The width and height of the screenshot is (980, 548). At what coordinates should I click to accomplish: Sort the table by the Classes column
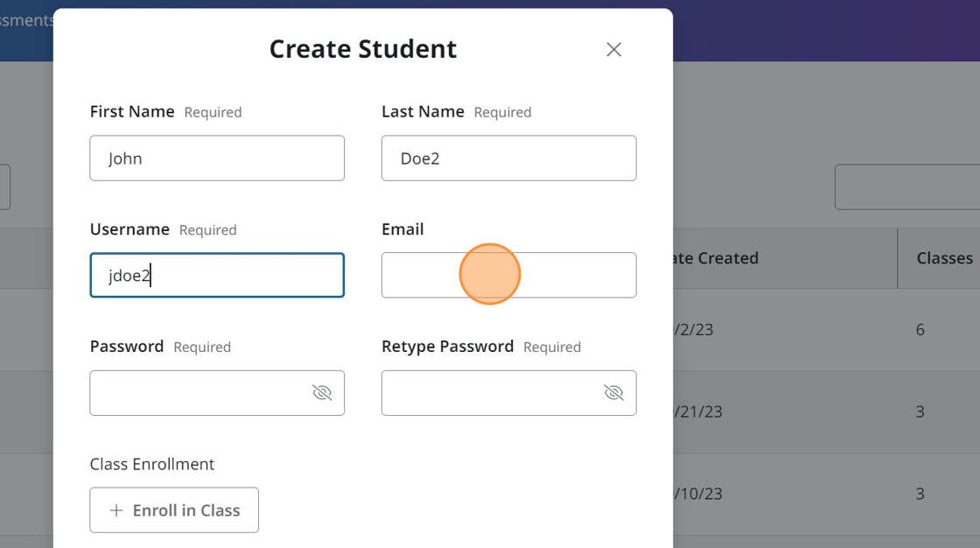[946, 257]
